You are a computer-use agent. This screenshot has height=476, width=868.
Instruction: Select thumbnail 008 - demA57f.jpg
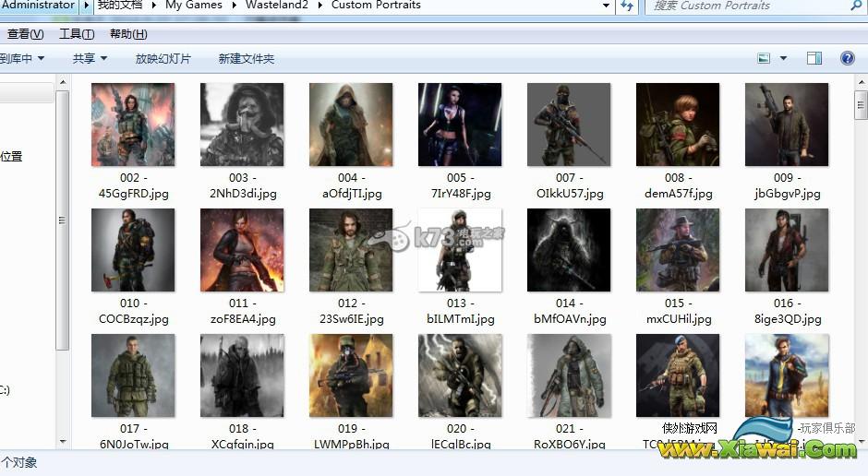click(x=678, y=125)
